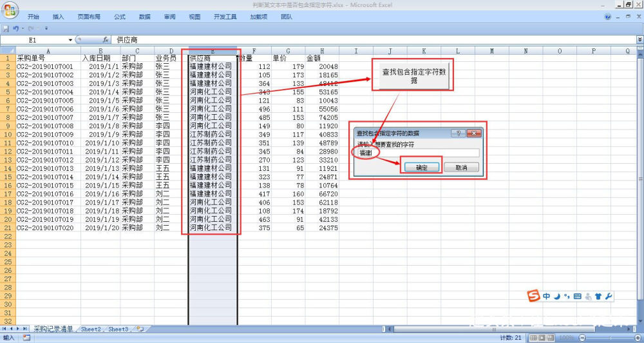Open the 开始 ribbon tab
This screenshot has height=343, width=644.
point(33,17)
